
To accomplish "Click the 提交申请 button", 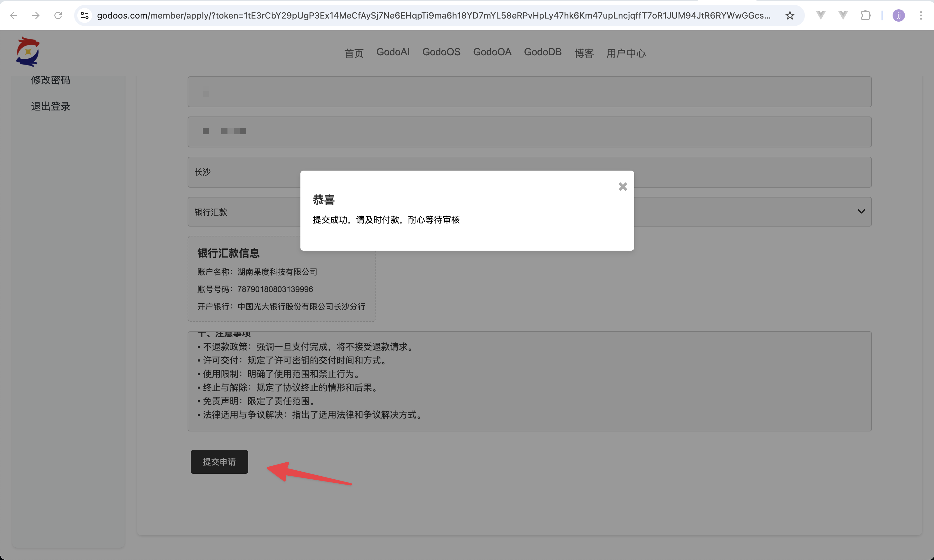I will [219, 461].
